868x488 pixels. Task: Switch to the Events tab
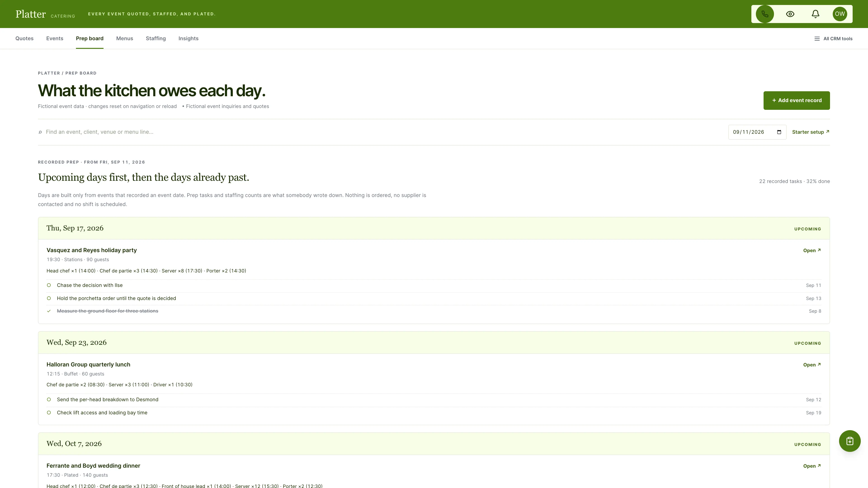click(x=54, y=38)
